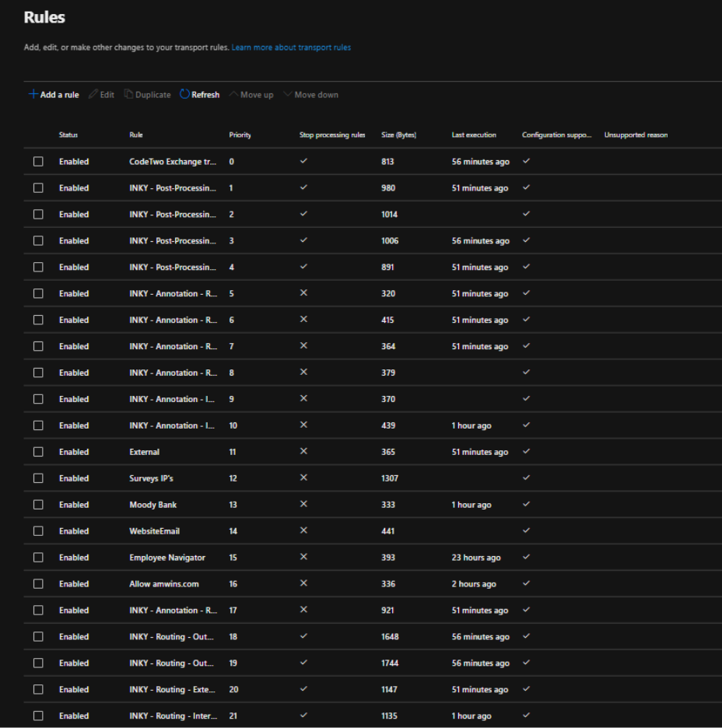The width and height of the screenshot is (722, 728).
Task: Click the Move down button label
Action: tap(316, 95)
